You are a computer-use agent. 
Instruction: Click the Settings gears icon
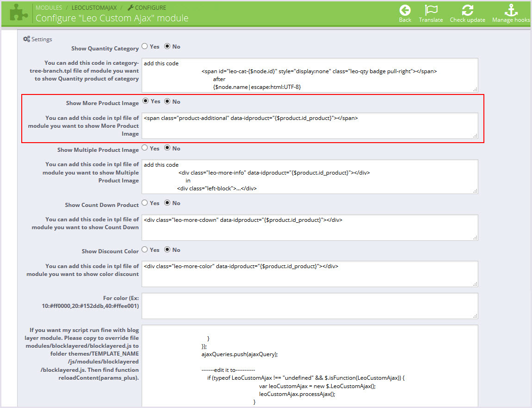click(26, 39)
